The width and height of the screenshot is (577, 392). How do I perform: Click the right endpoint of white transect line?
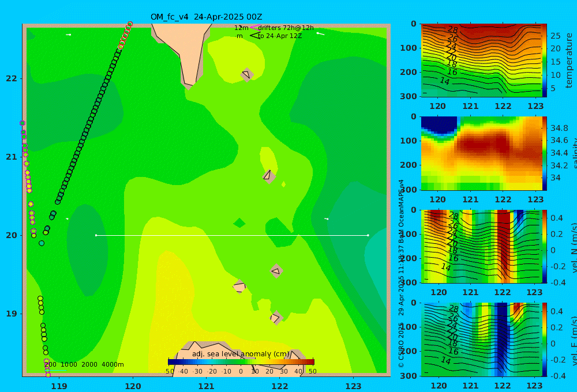(368, 235)
